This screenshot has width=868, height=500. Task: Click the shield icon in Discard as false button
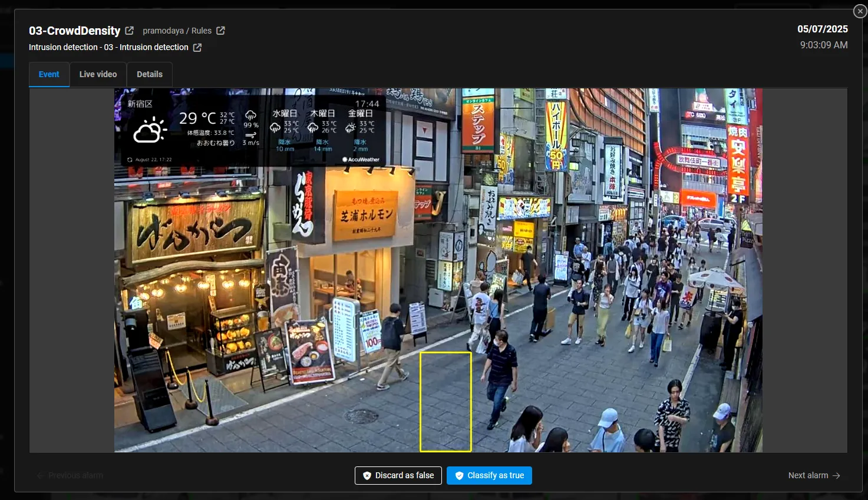(367, 476)
